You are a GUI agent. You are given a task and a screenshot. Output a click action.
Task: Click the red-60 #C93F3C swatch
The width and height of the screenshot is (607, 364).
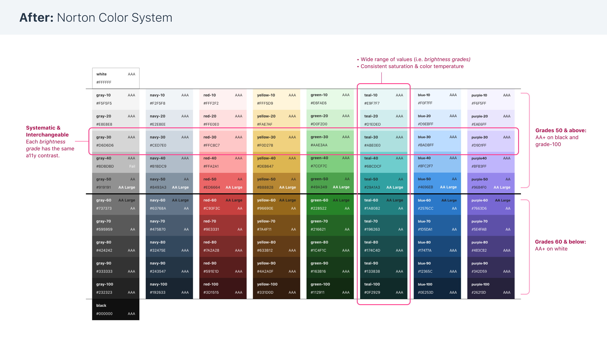(x=223, y=204)
